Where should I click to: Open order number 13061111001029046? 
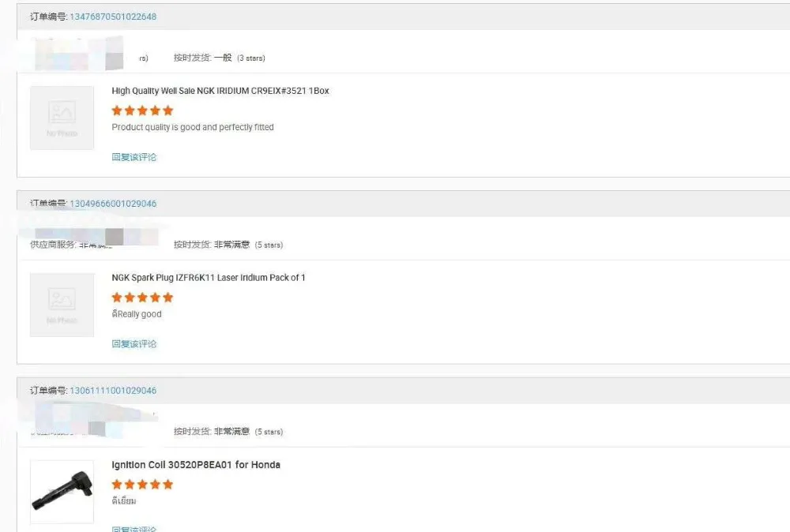(x=113, y=391)
